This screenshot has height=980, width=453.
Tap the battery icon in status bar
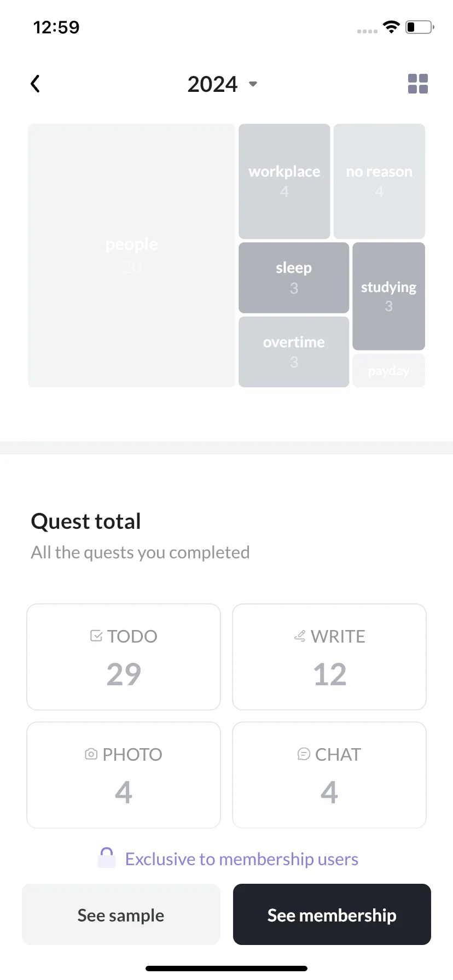pos(420,27)
